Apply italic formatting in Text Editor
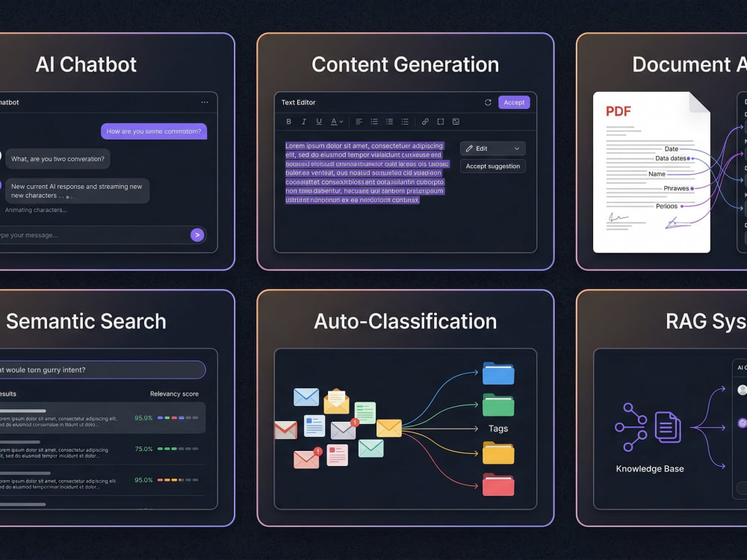Viewport: 747px width, 560px height. coord(303,122)
